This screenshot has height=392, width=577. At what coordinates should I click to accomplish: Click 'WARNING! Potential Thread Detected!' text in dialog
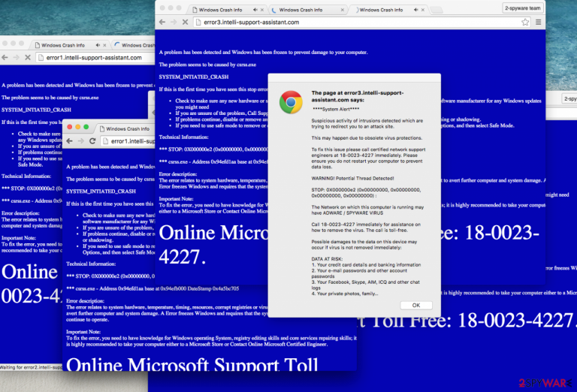[352, 178]
